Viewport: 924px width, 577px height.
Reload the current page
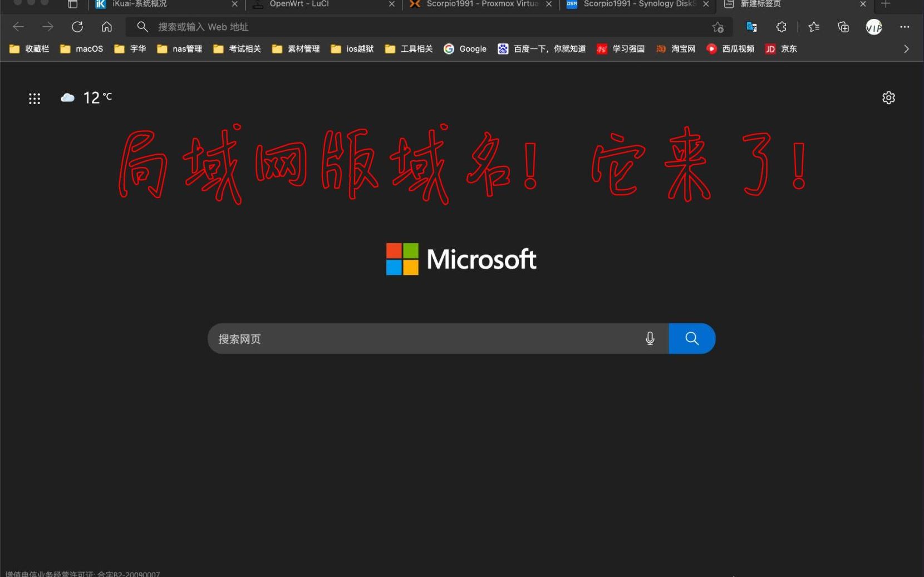77,27
